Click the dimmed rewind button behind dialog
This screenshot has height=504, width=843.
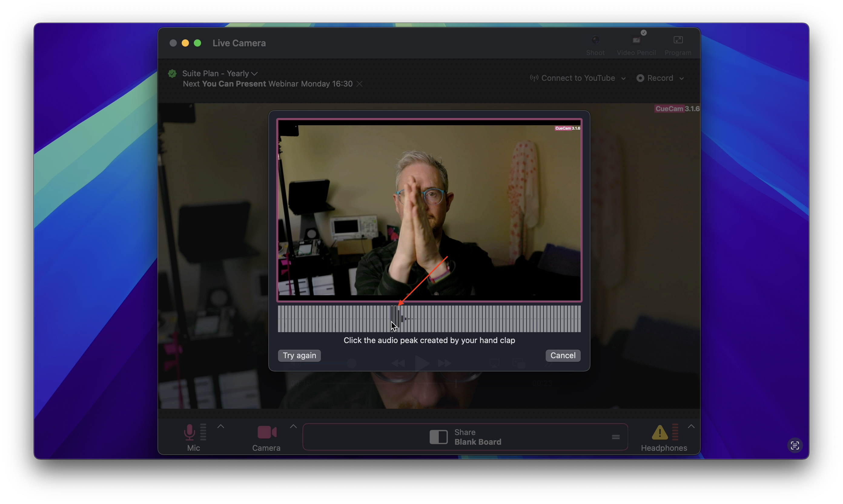398,363
